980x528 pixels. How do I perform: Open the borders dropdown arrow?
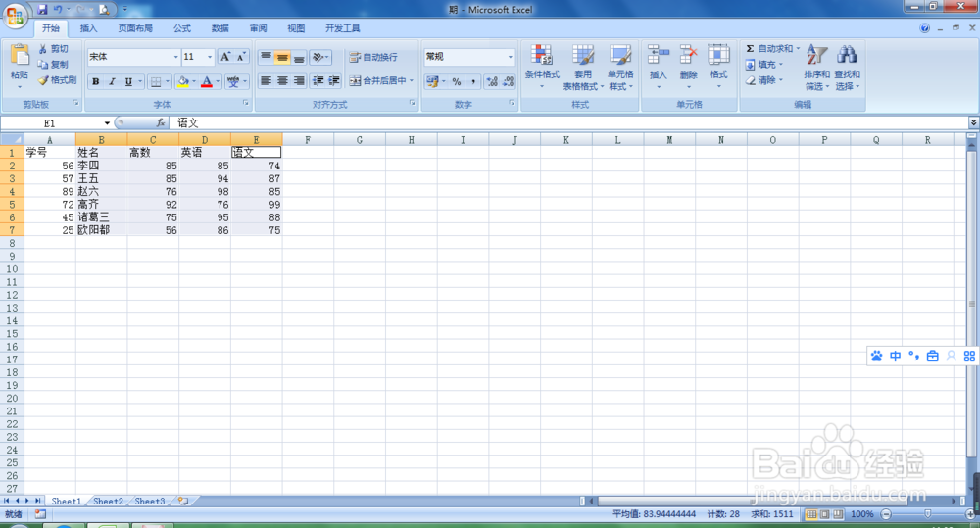[x=167, y=81]
